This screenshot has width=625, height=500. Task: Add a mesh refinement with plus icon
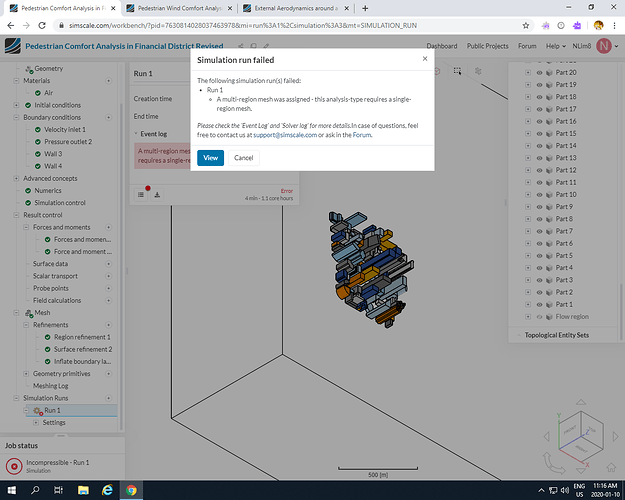108,325
